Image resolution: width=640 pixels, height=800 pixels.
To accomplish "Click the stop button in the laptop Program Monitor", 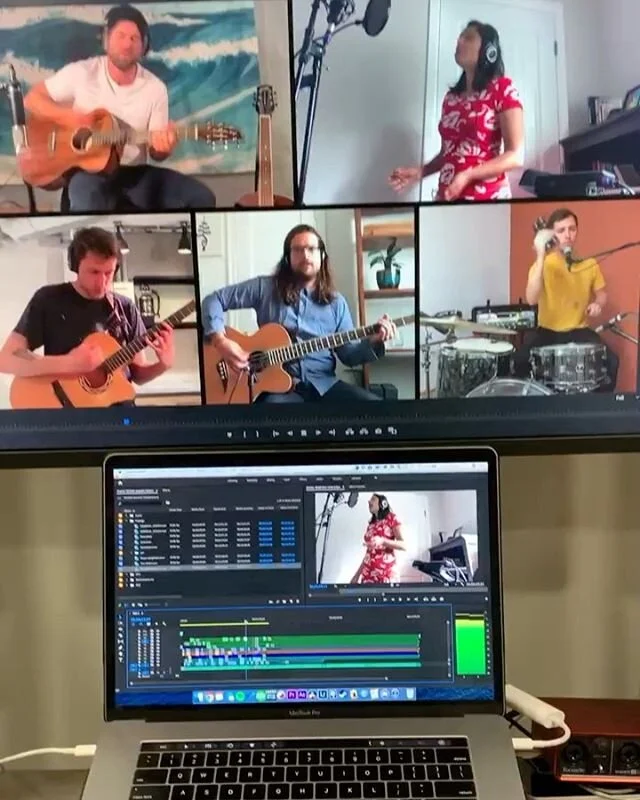I will click(x=400, y=599).
